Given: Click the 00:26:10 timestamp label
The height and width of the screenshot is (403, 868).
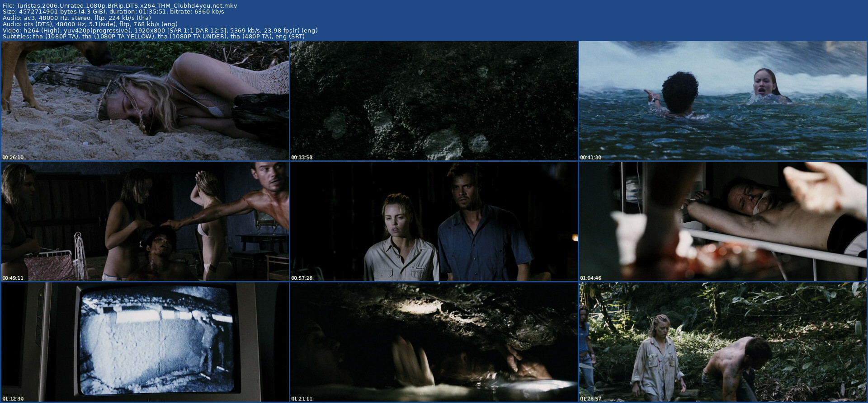Looking at the screenshot, I should click(x=13, y=158).
